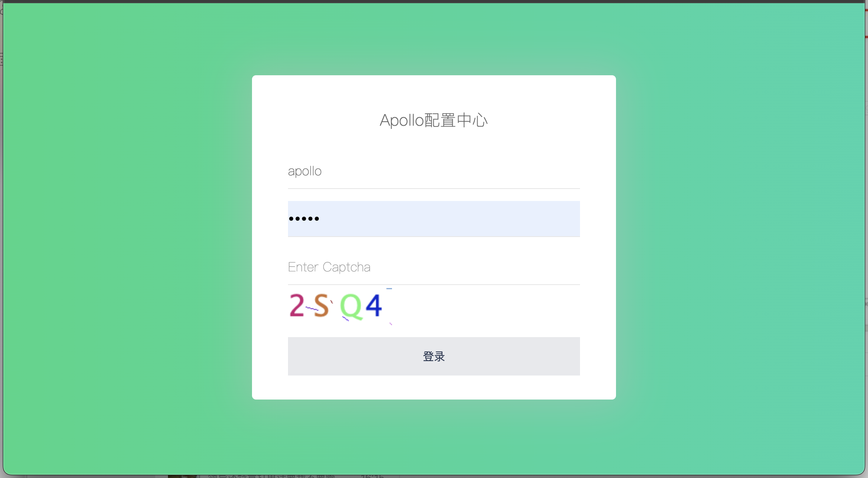Click the username field containing apollo
The width and height of the screenshot is (868, 478).
(434, 171)
